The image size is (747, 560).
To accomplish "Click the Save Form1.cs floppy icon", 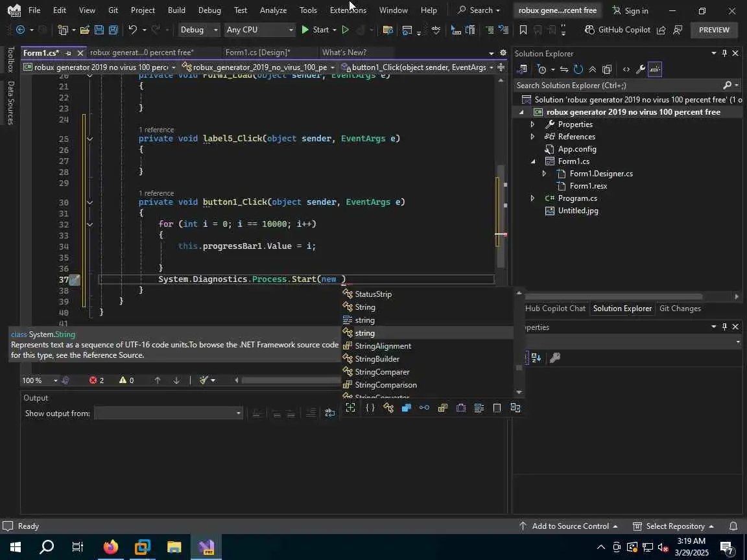I will (x=99, y=30).
